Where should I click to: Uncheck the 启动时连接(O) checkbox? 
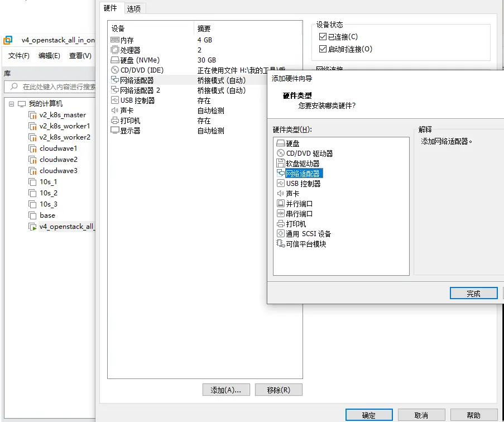pos(323,49)
